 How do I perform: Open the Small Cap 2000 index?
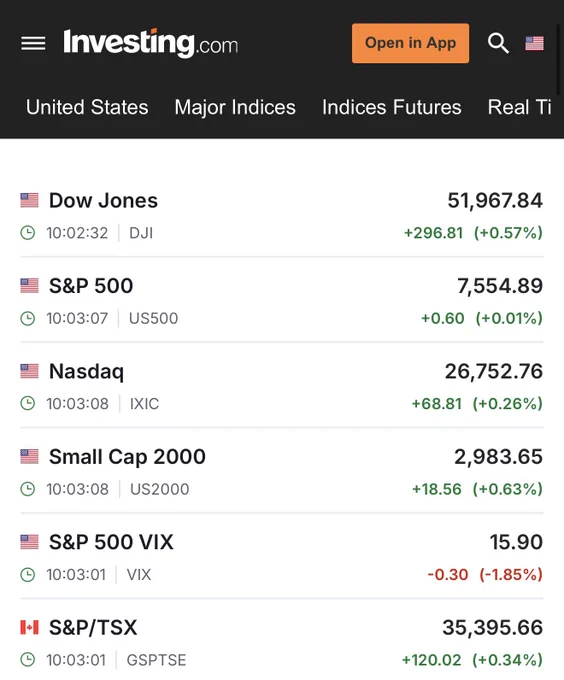coord(127,457)
